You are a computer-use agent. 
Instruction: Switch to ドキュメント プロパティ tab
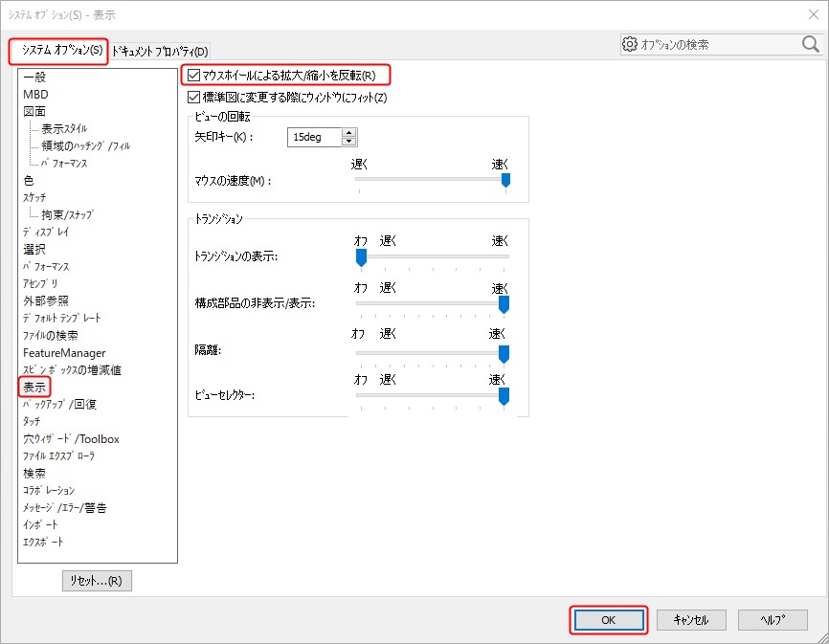tap(160, 51)
